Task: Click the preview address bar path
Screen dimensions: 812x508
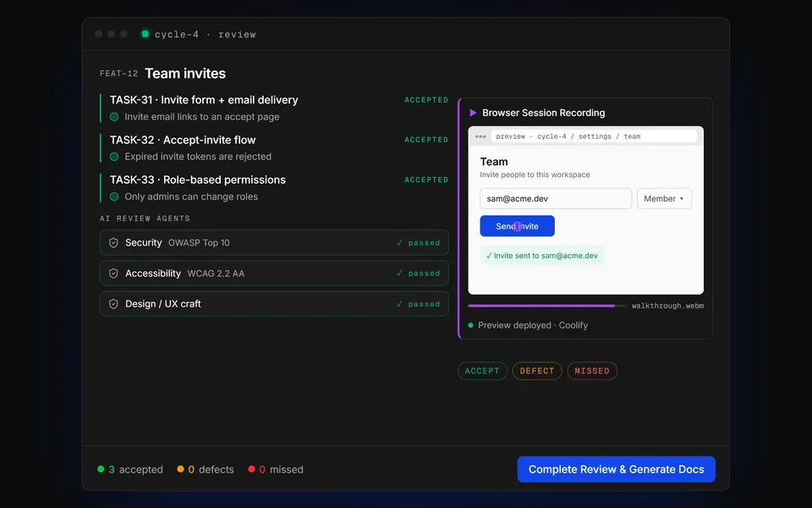Action: point(594,136)
